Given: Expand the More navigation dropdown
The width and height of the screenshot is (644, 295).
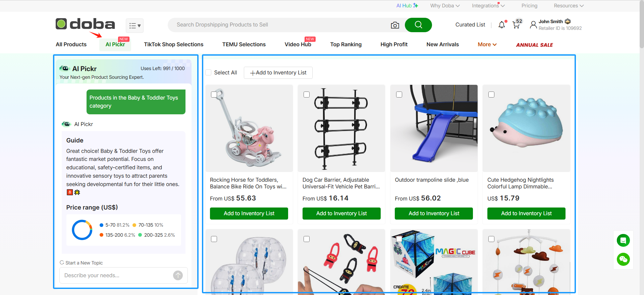Looking at the screenshot, I should pos(487,44).
